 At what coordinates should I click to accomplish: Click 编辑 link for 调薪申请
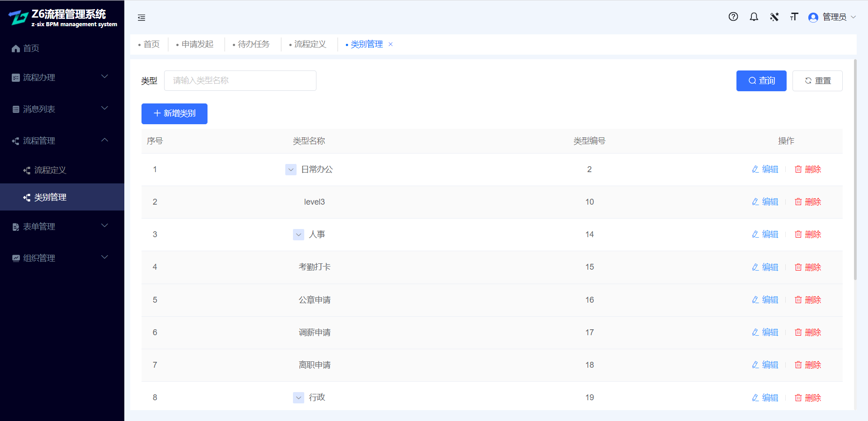coord(765,332)
